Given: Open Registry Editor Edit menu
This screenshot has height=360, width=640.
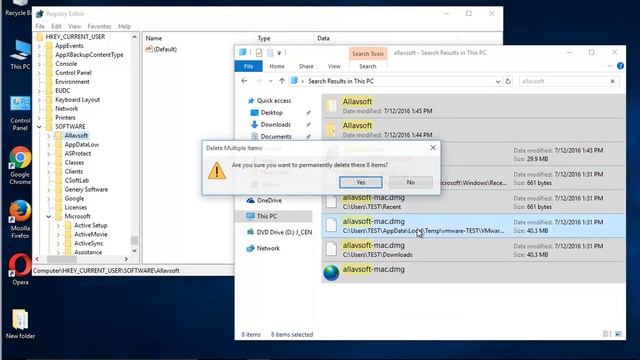Looking at the screenshot, I should tap(56, 26).
